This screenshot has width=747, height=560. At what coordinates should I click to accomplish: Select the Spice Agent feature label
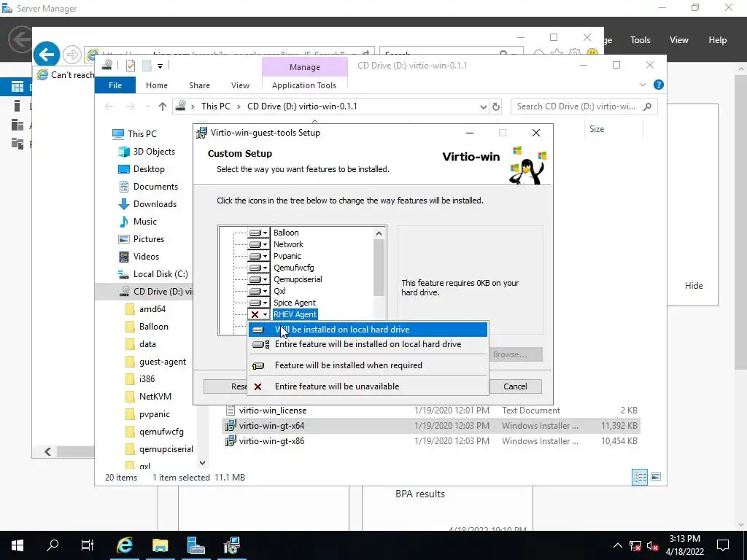pos(295,303)
